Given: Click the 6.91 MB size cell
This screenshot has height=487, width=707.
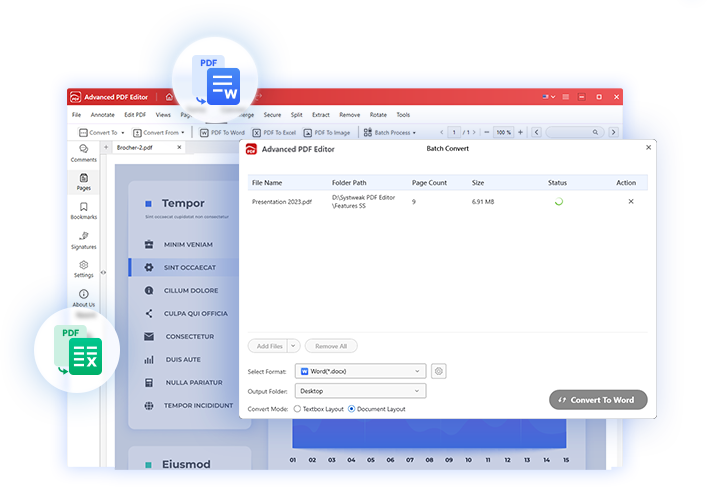Looking at the screenshot, I should click(x=483, y=202).
